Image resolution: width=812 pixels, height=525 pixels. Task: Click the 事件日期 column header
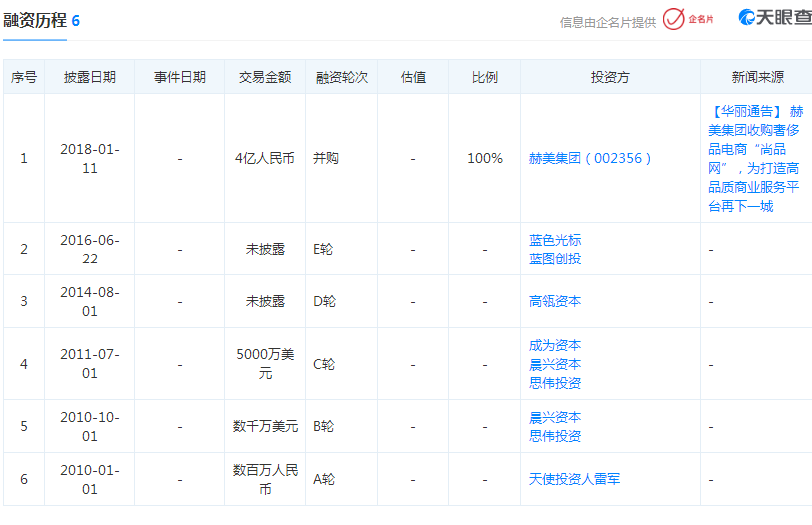(x=180, y=77)
